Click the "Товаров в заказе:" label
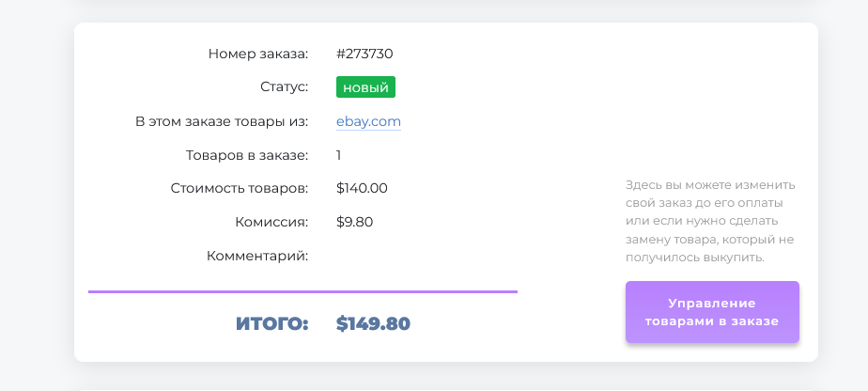868x391 pixels. click(x=247, y=155)
